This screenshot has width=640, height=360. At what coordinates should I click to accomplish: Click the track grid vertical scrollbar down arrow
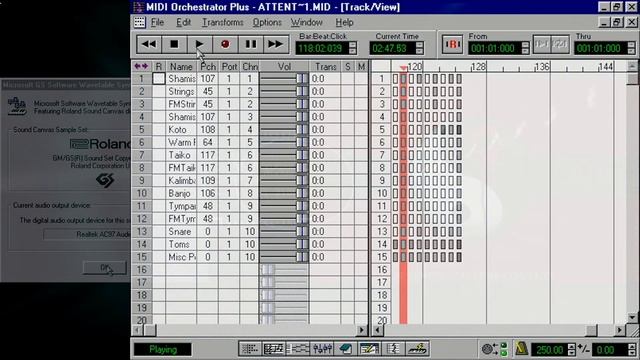[632, 318]
